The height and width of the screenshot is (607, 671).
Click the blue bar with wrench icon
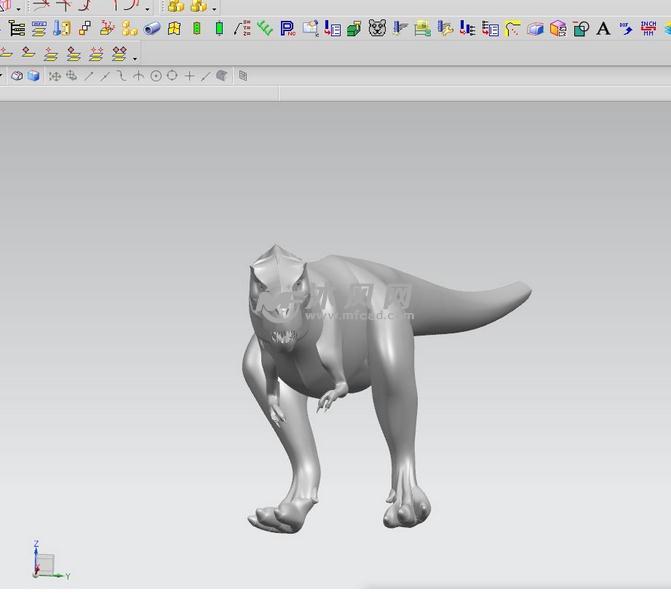coord(445,28)
